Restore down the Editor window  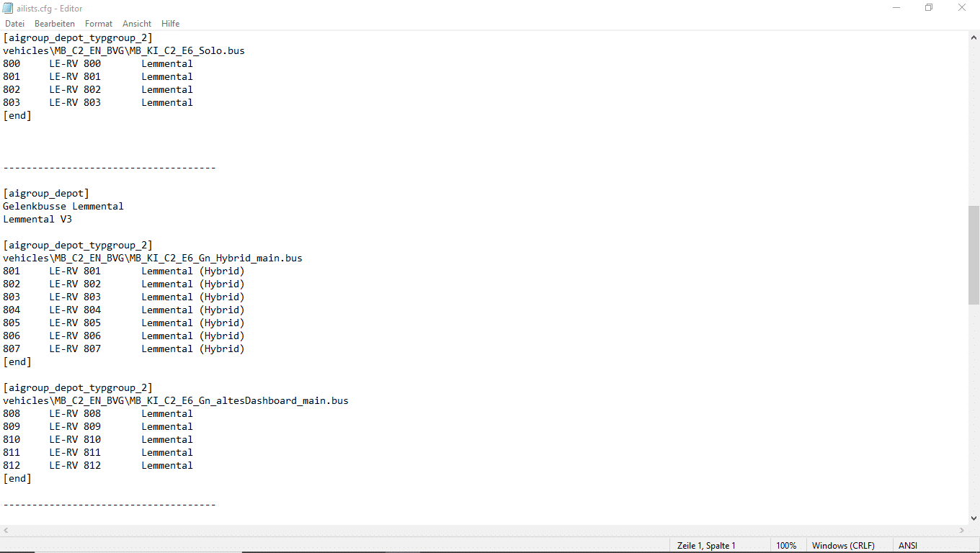point(929,8)
